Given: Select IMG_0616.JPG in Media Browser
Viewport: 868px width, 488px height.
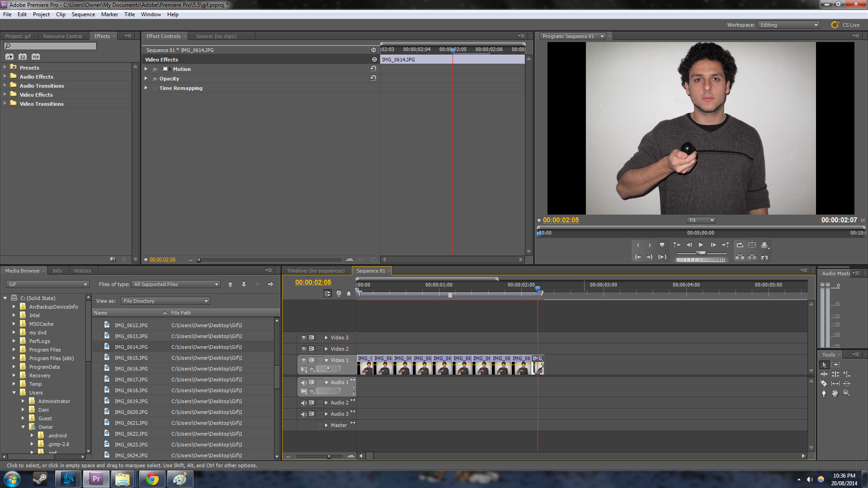Looking at the screenshot, I should [131, 369].
